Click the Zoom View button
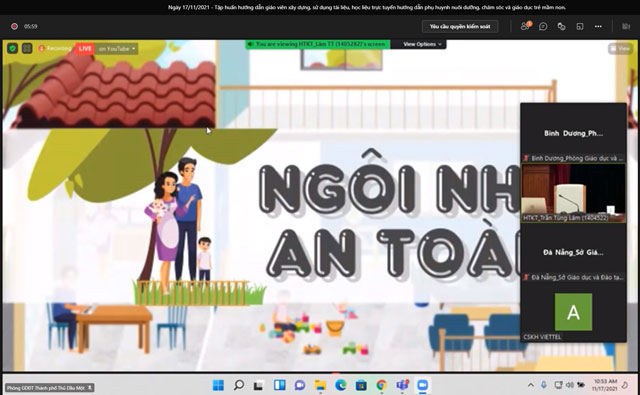This screenshot has height=395, width=640. pyautogui.click(x=620, y=49)
